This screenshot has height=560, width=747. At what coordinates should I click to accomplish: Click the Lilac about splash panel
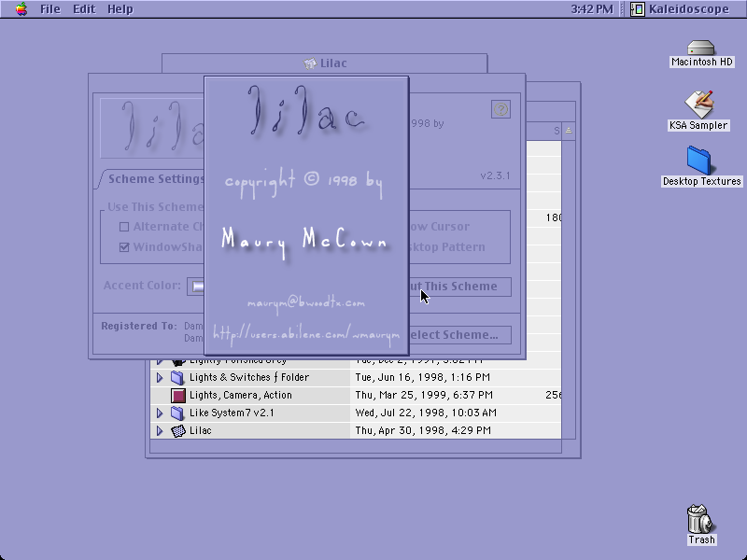coord(306,216)
